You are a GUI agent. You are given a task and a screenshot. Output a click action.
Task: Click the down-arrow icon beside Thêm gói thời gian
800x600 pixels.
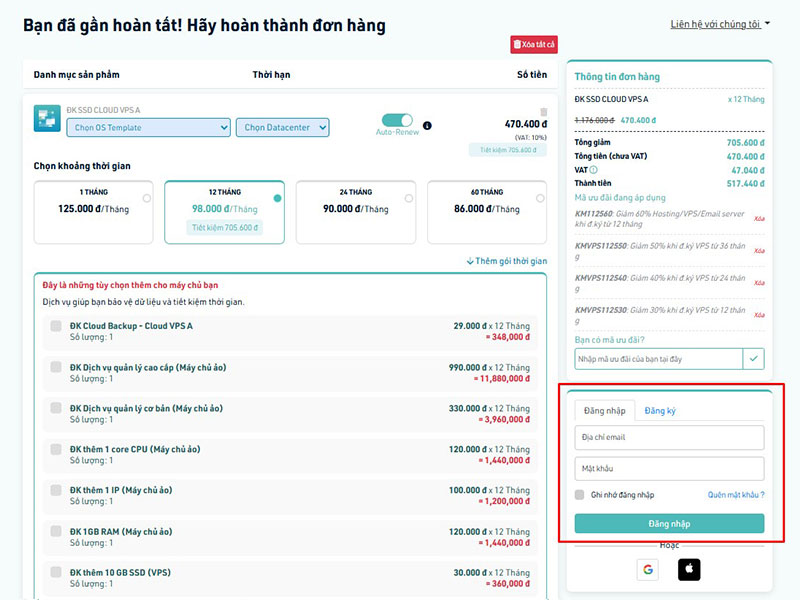470,262
